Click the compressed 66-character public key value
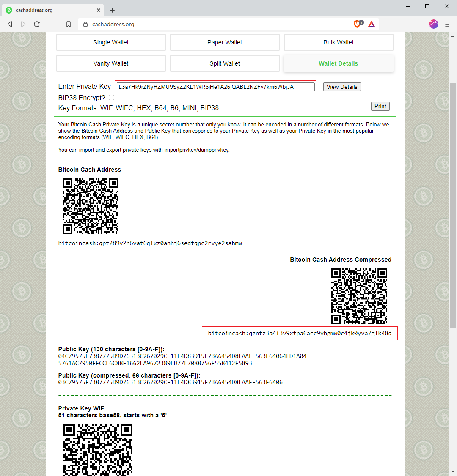 170,382
